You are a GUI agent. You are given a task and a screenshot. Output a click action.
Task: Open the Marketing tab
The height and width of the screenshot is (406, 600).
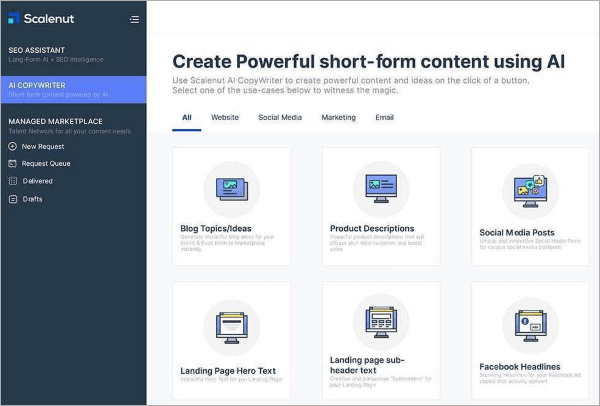point(339,117)
